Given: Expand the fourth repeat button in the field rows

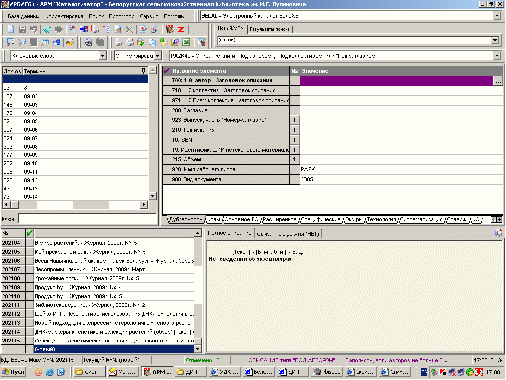Looking at the screenshot, I should coord(294,150).
